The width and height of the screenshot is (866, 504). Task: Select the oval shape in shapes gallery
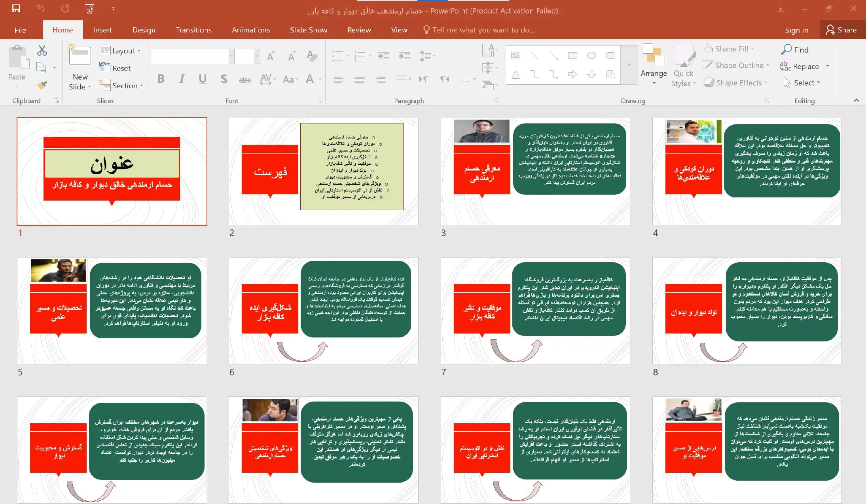pyautogui.click(x=591, y=55)
